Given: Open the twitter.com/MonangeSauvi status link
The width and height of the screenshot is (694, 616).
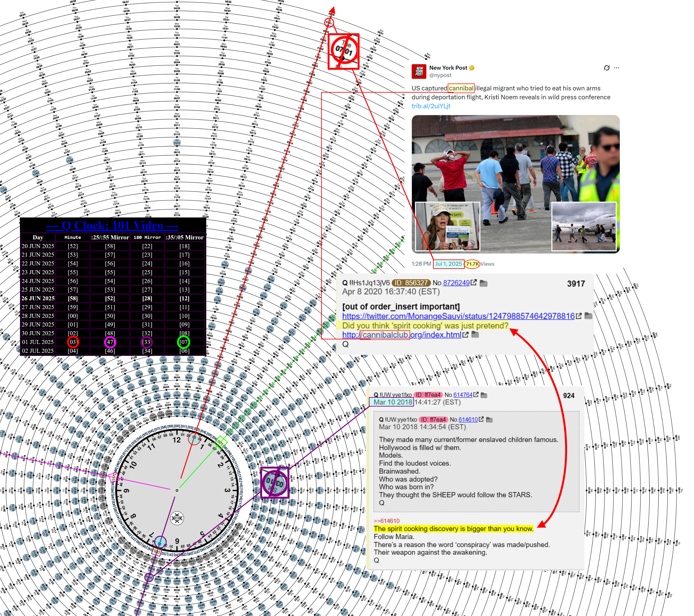Looking at the screenshot, I should click(458, 316).
